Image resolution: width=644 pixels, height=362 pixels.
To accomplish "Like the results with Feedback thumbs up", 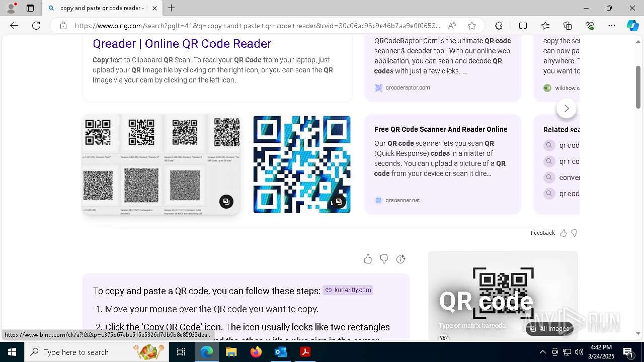I will pos(563,233).
